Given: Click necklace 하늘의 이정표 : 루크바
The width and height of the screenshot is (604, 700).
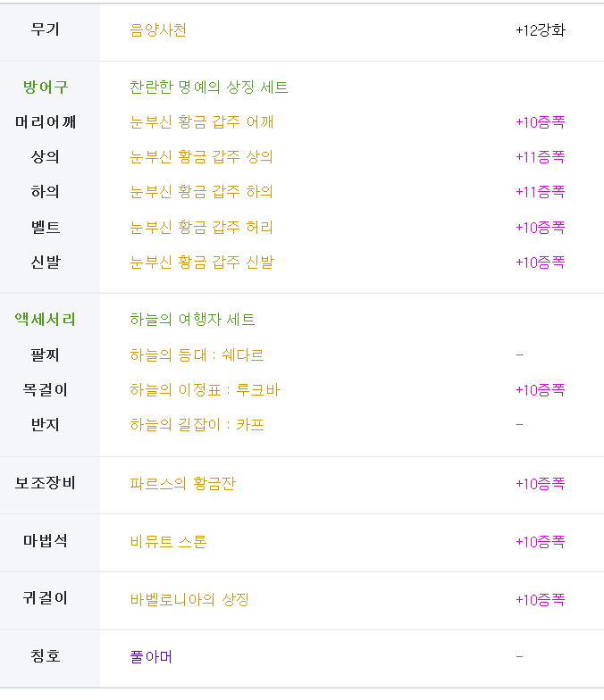Looking at the screenshot, I should (205, 389).
